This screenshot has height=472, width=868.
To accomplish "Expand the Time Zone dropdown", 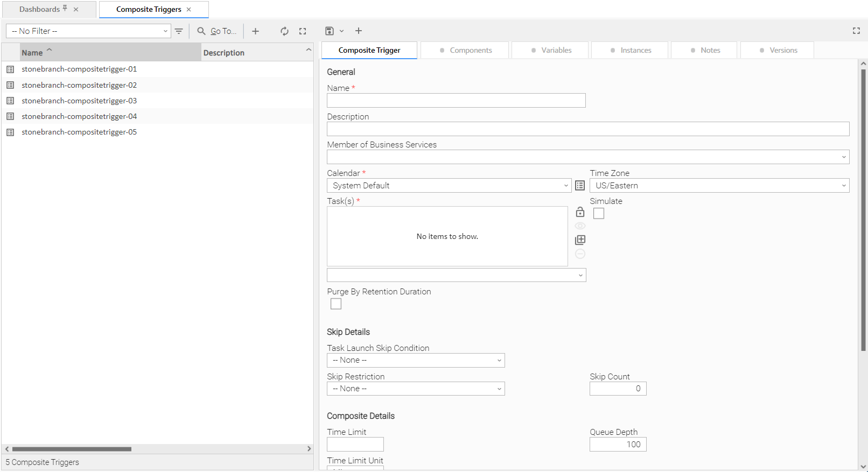I will coord(719,186).
